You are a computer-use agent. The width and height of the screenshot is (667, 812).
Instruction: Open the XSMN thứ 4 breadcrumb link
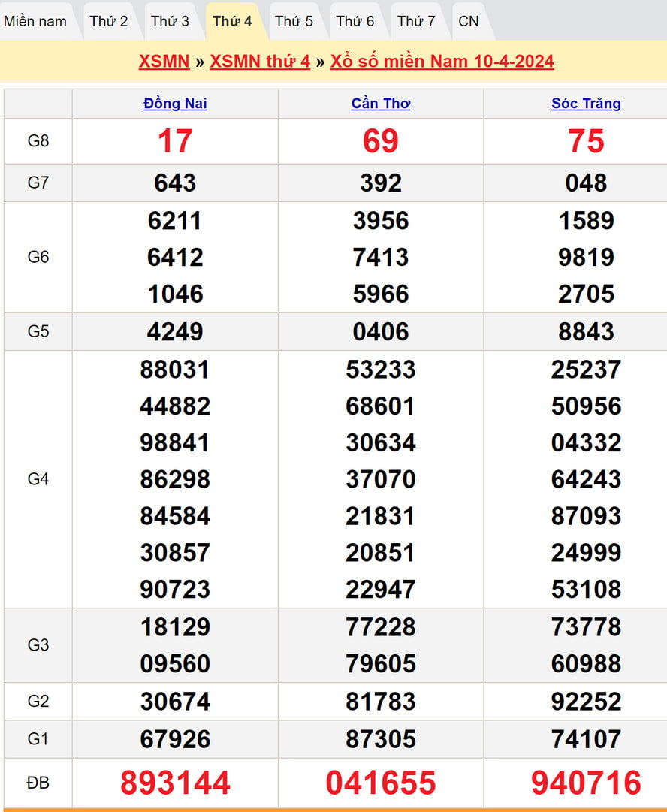click(260, 62)
